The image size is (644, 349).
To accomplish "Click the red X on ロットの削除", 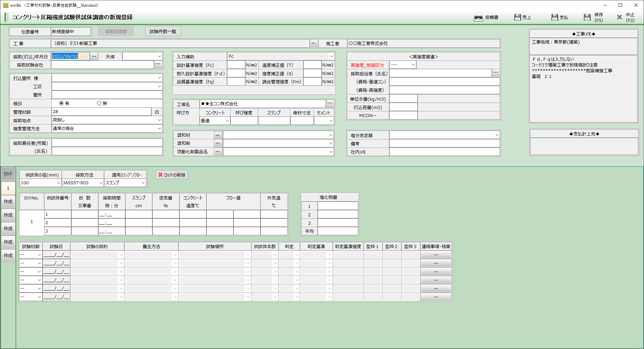I will tap(160, 175).
